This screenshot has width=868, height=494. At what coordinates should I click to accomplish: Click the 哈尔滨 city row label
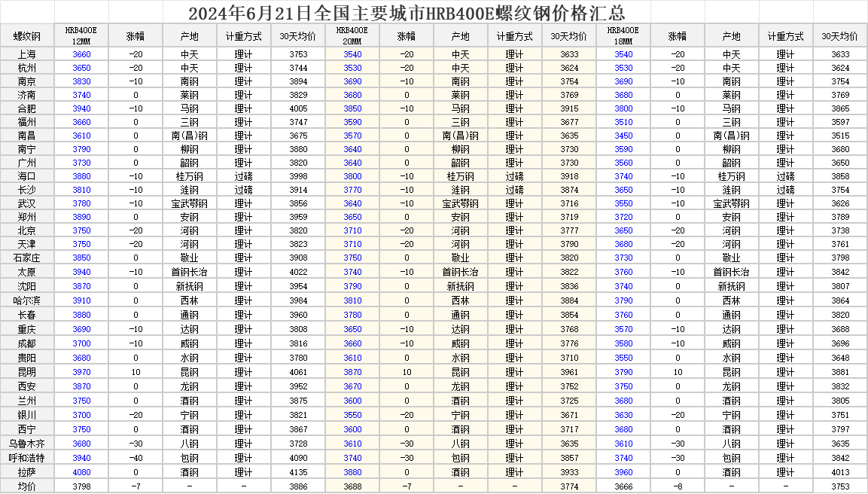pos(27,300)
